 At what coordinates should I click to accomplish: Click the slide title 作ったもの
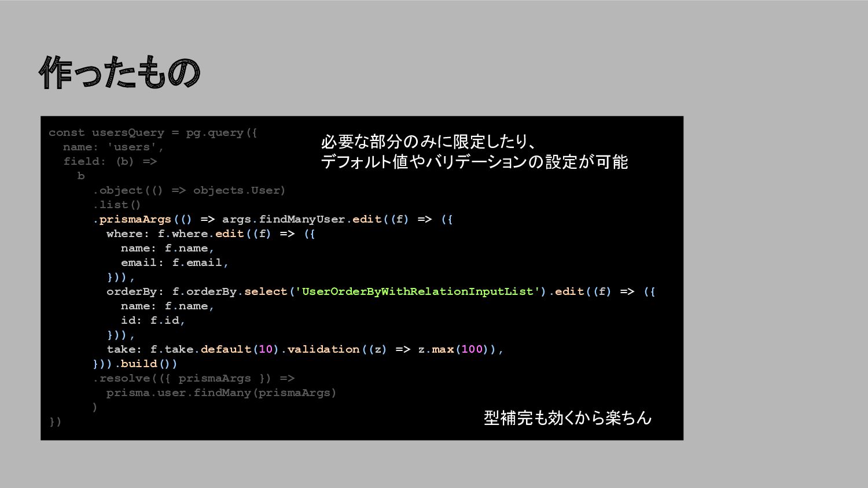click(120, 73)
